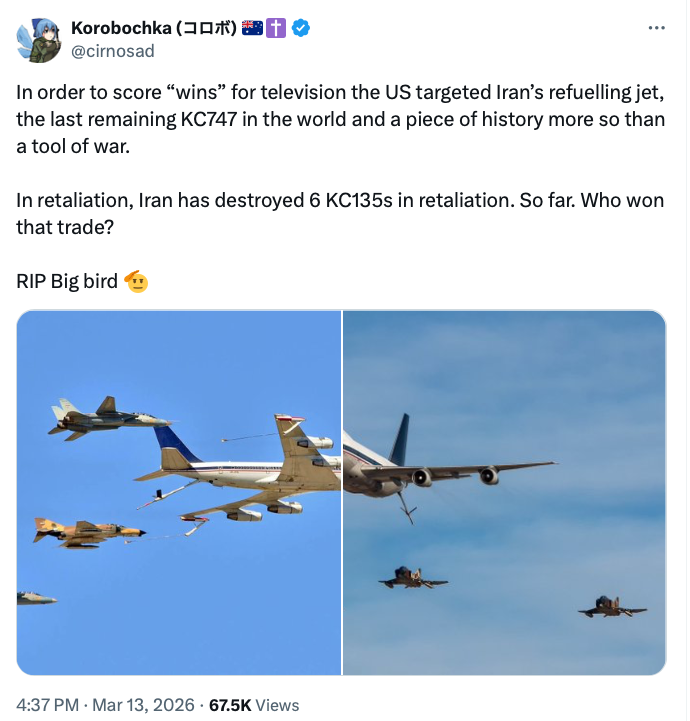Screen dimensions: 690x721
Task: Open the more options ellipsis menu
Action: 656,27
